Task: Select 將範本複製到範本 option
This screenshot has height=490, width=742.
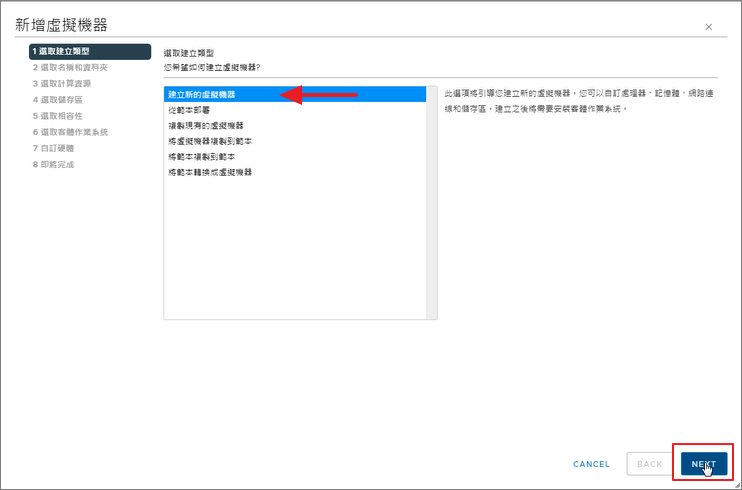Action: [x=295, y=157]
